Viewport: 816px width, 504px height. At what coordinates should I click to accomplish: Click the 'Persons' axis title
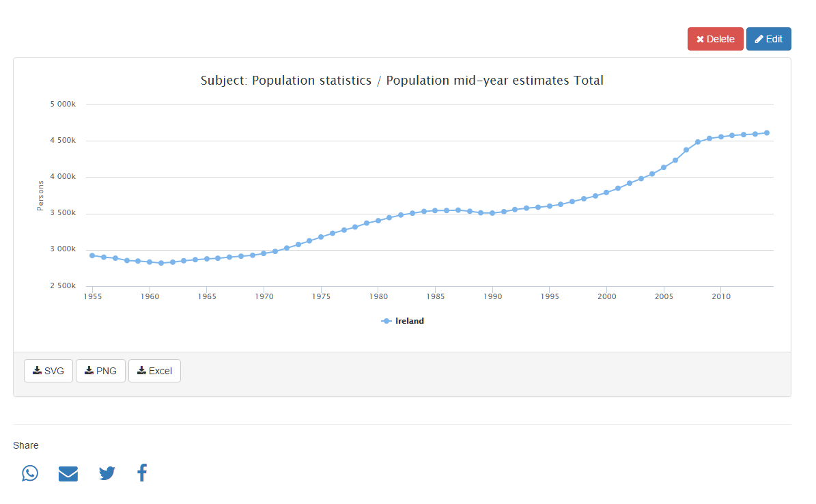40,196
